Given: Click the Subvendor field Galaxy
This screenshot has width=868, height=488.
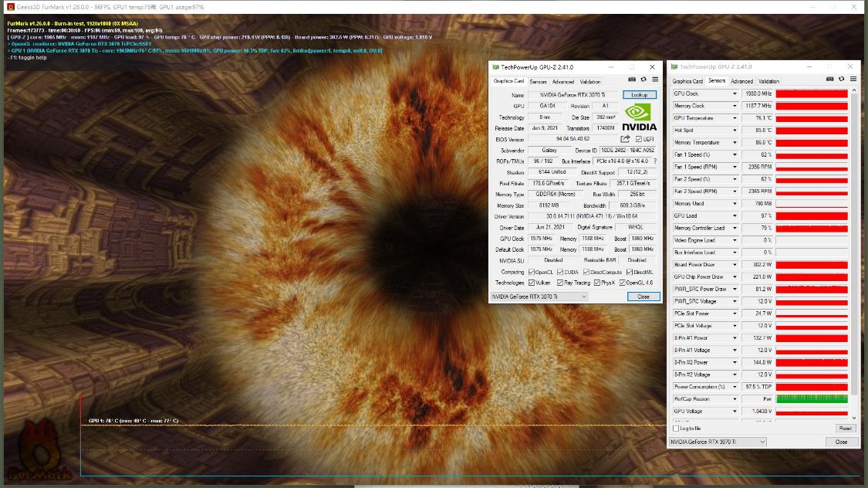Looking at the screenshot, I should click(549, 150).
